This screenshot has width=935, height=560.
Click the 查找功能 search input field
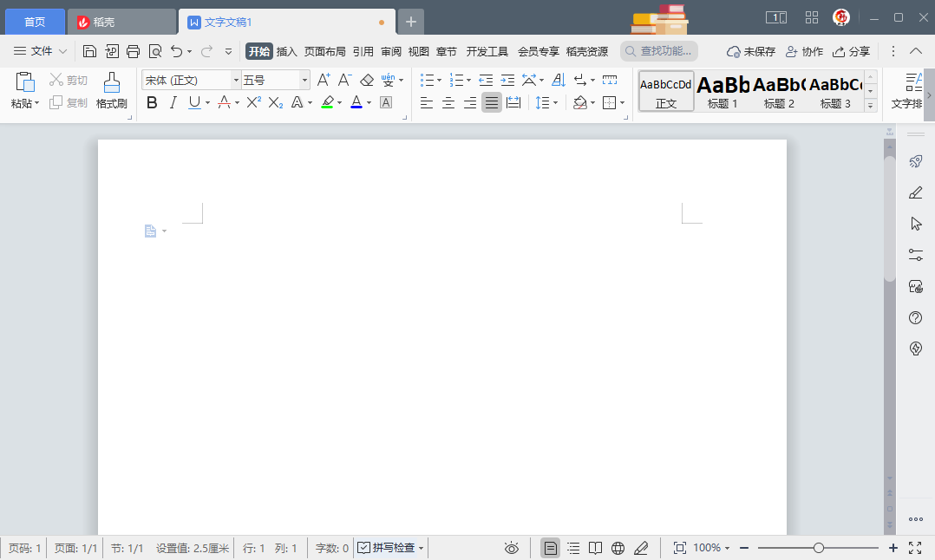pyautogui.click(x=666, y=51)
